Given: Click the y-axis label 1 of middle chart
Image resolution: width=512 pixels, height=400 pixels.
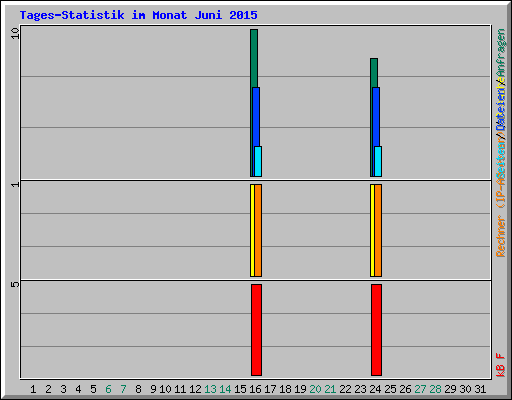Looking at the screenshot, I should pyautogui.click(x=15, y=184).
